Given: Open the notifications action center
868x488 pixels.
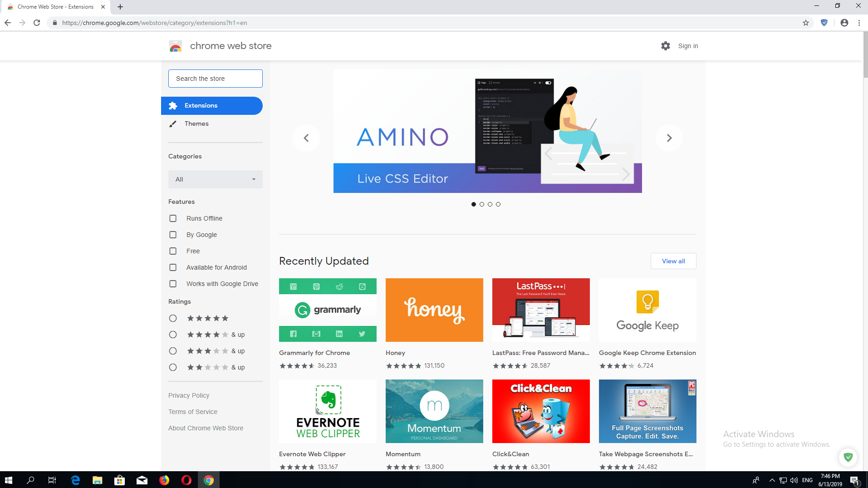Looking at the screenshot, I should coord(855,480).
